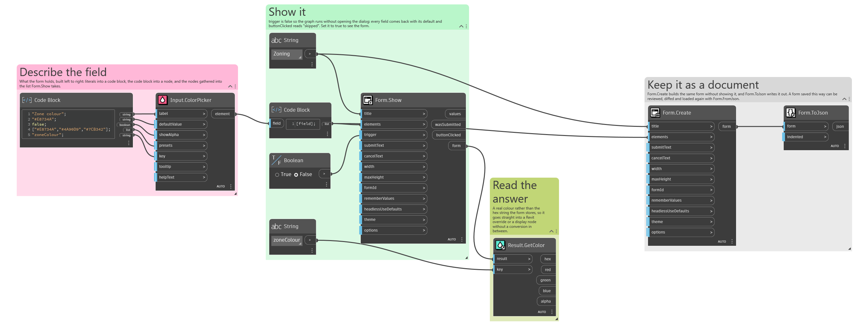Click the Boolean node output port arrow
Image resolution: width=868 pixels, height=325 pixels.
tap(324, 174)
